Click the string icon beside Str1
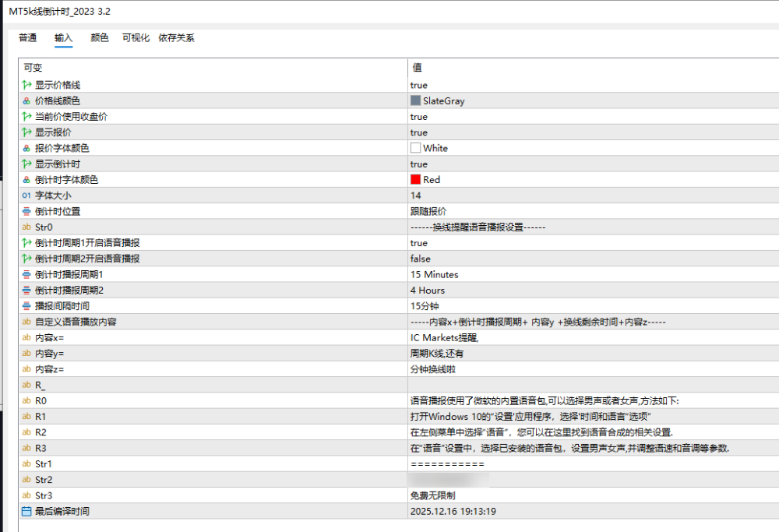The height and width of the screenshot is (532, 779). coord(26,464)
